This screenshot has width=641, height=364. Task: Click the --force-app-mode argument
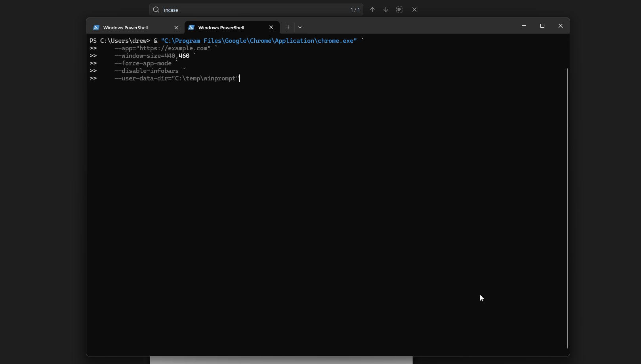coord(143,63)
